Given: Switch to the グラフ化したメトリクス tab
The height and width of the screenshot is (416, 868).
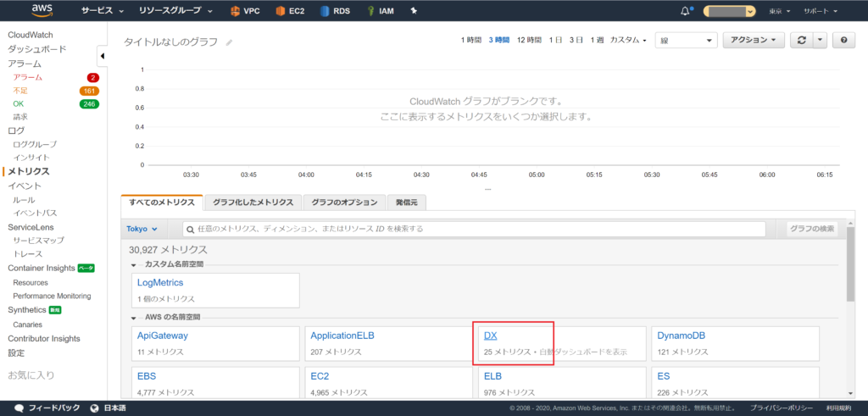Looking at the screenshot, I should (x=252, y=202).
